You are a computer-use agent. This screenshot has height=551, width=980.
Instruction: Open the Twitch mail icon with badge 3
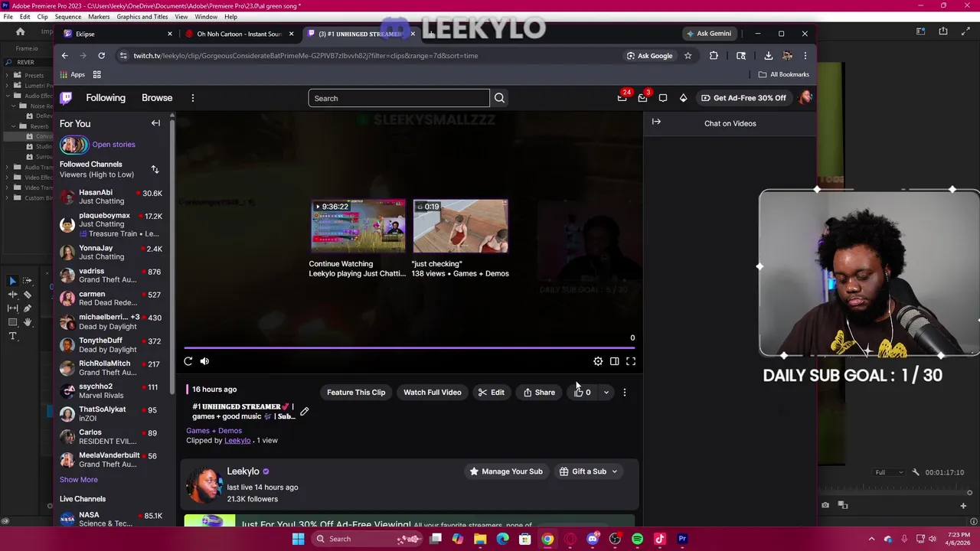pos(643,98)
